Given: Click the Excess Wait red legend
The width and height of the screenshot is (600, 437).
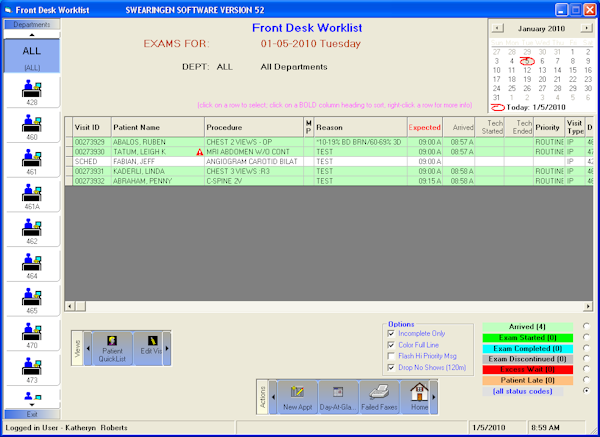Looking at the screenshot, I should click(527, 370).
